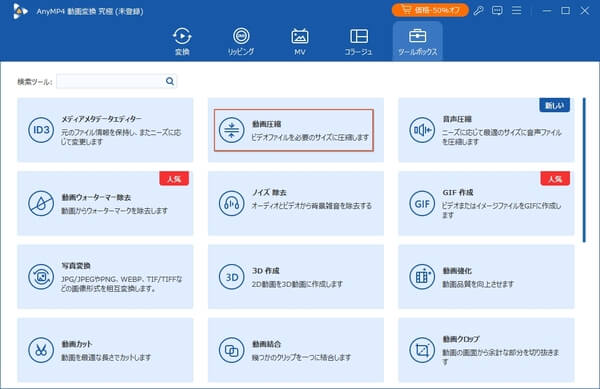Click the 写真変換 title text
This screenshot has width=600, height=389.
click(x=76, y=265)
